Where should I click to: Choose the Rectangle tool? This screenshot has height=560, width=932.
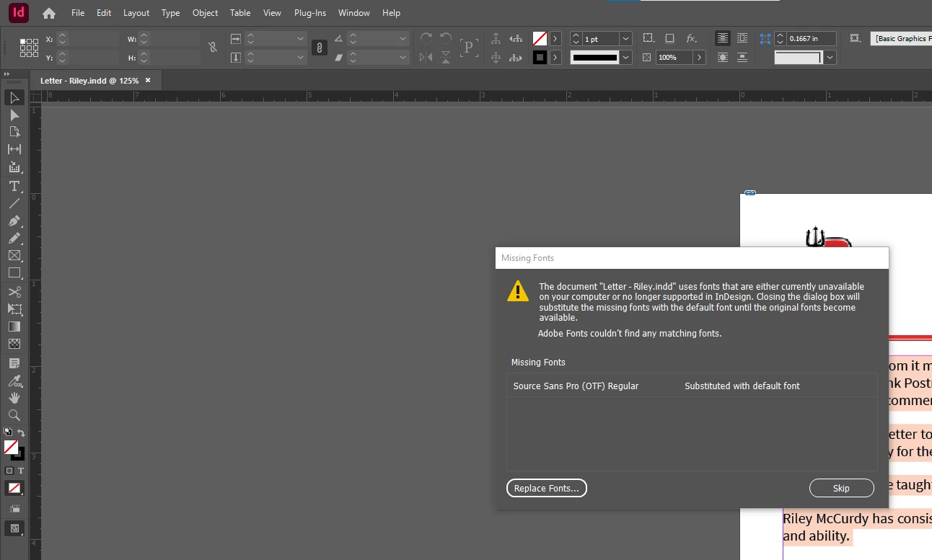pyautogui.click(x=14, y=272)
